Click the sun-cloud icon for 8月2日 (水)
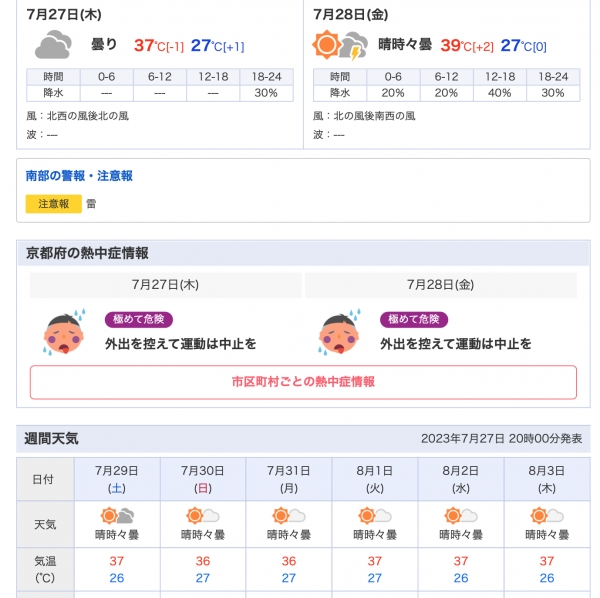The image size is (600, 598). (461, 516)
